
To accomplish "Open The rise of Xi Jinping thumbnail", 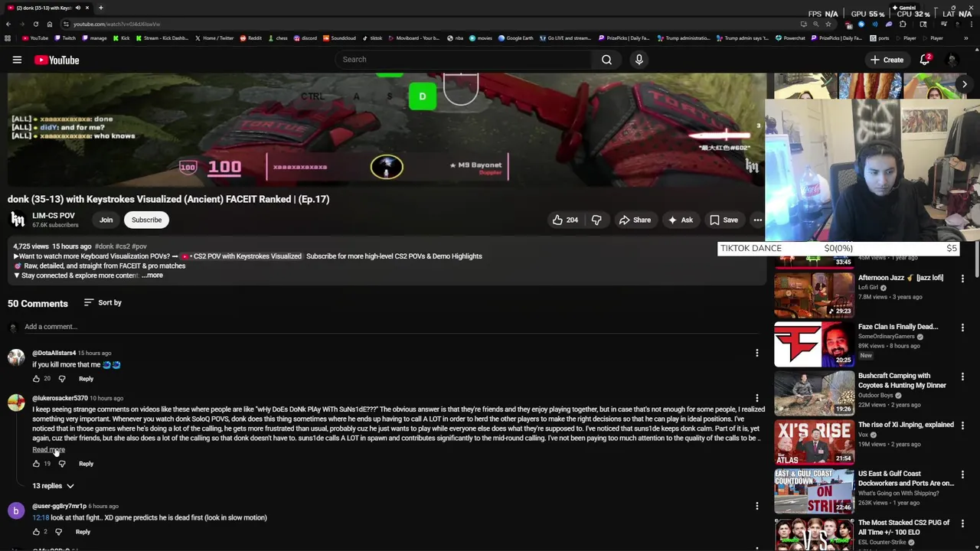I will pyautogui.click(x=813, y=442).
